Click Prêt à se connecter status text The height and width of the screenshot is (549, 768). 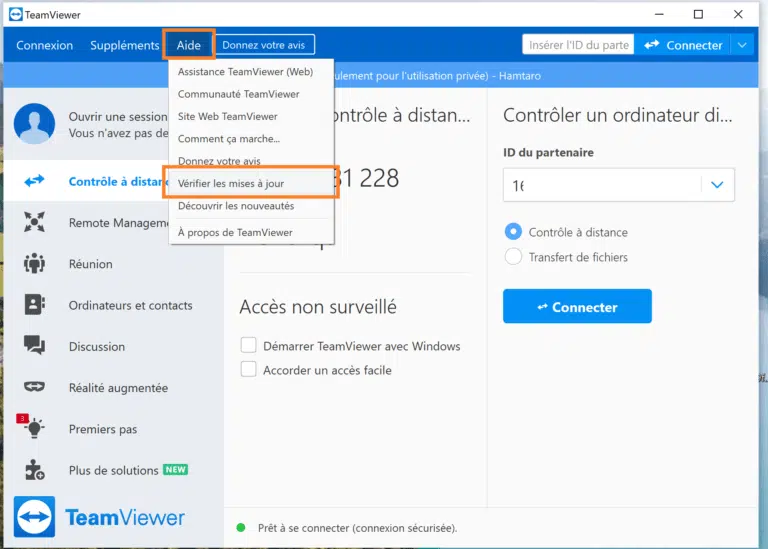(358, 528)
